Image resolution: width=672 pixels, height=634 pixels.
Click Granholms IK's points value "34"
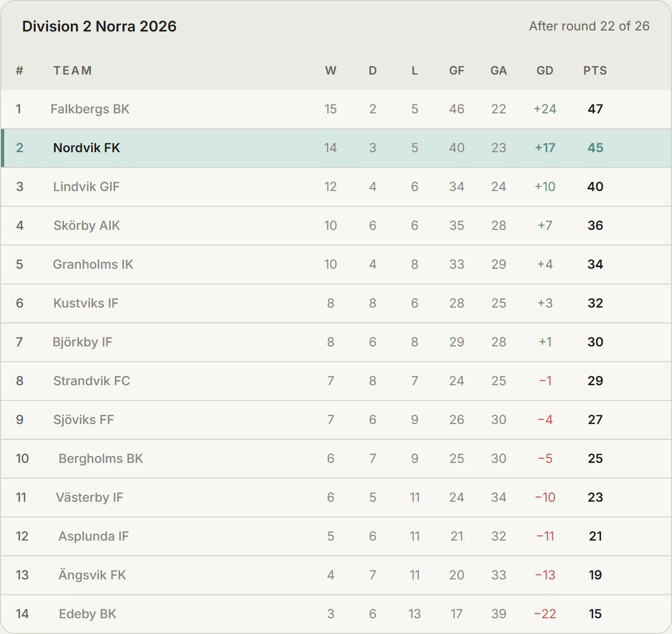595,265
